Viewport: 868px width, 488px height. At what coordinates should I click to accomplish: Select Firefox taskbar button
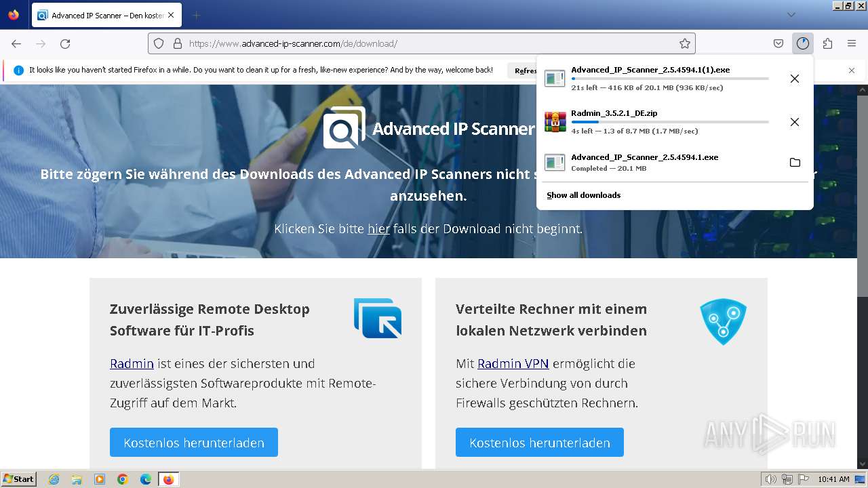[x=168, y=479]
